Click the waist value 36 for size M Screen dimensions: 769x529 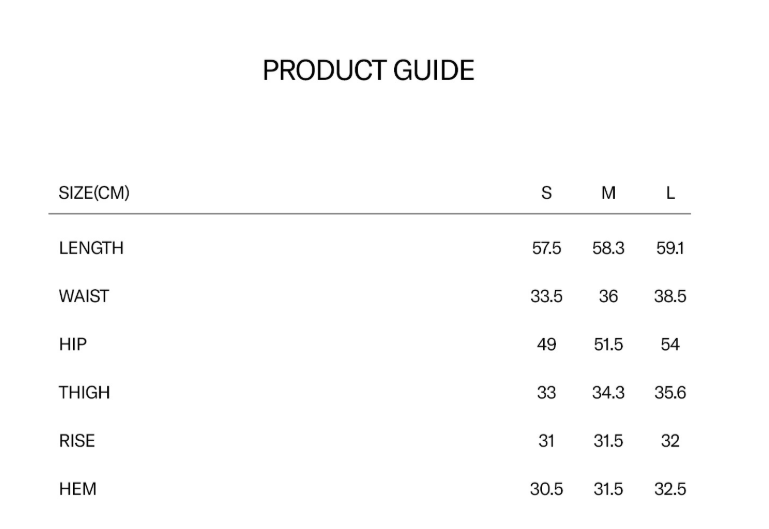click(608, 296)
